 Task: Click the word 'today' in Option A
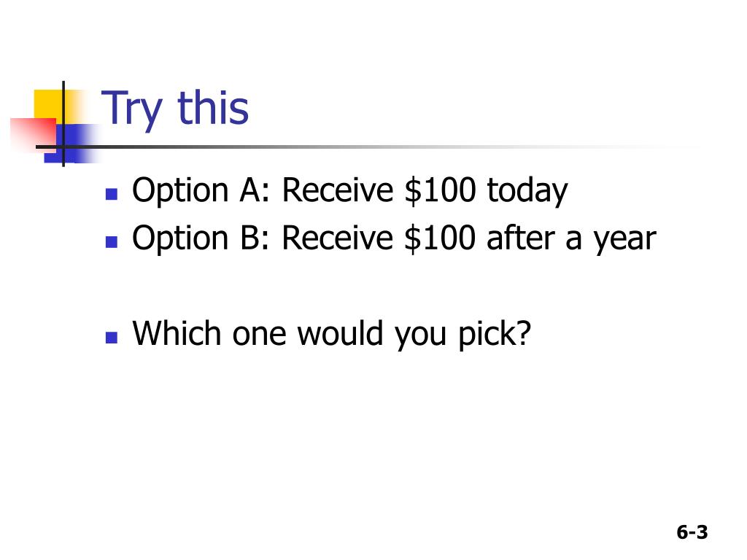[527, 192]
